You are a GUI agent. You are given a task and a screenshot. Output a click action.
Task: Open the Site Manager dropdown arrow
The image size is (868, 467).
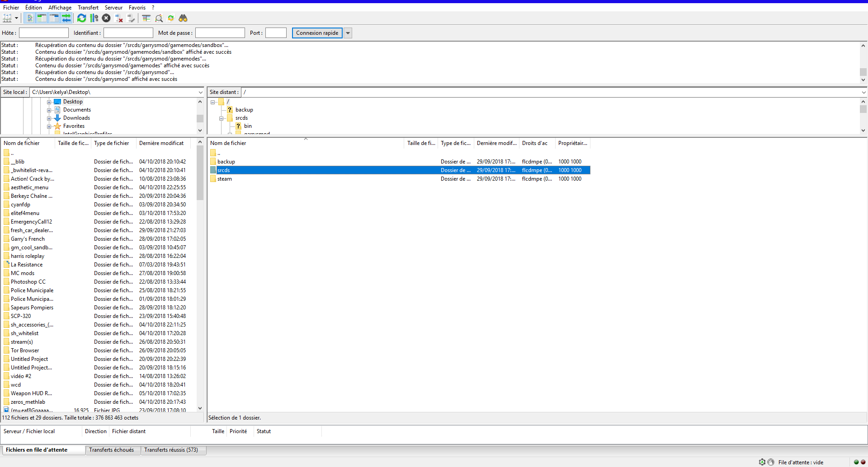[x=16, y=18]
